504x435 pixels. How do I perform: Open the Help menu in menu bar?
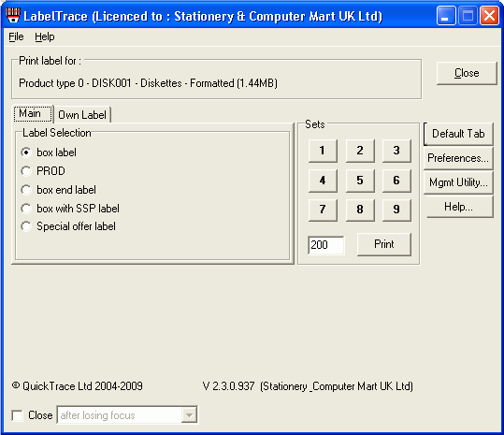click(45, 36)
